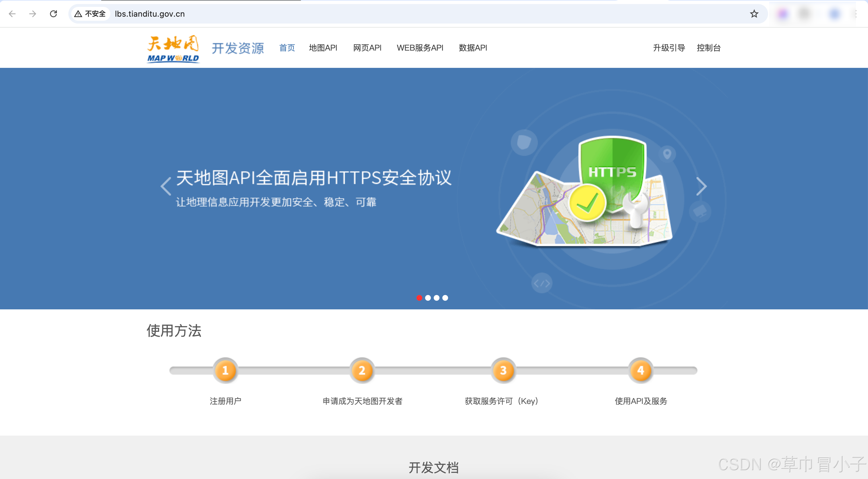
Task: Click the 开发资源 title text
Action: pyautogui.click(x=238, y=48)
